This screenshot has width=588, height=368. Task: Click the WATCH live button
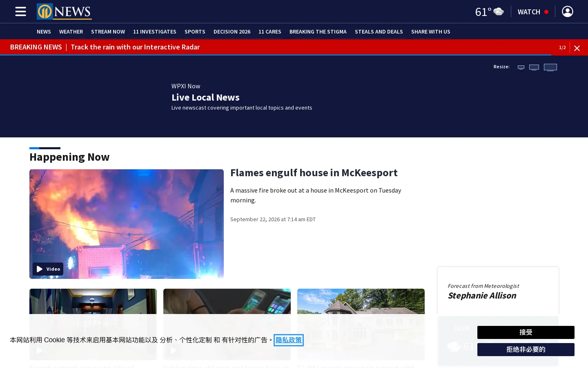pos(533,12)
